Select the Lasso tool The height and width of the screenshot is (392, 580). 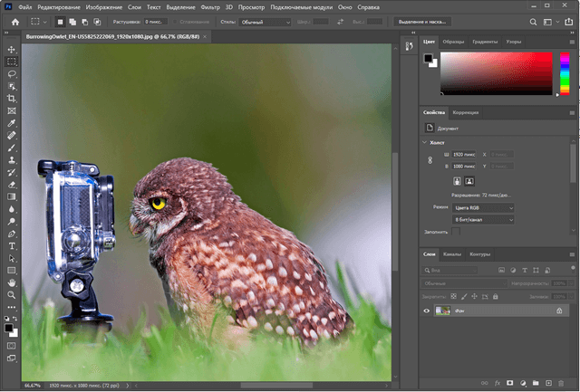tap(12, 74)
